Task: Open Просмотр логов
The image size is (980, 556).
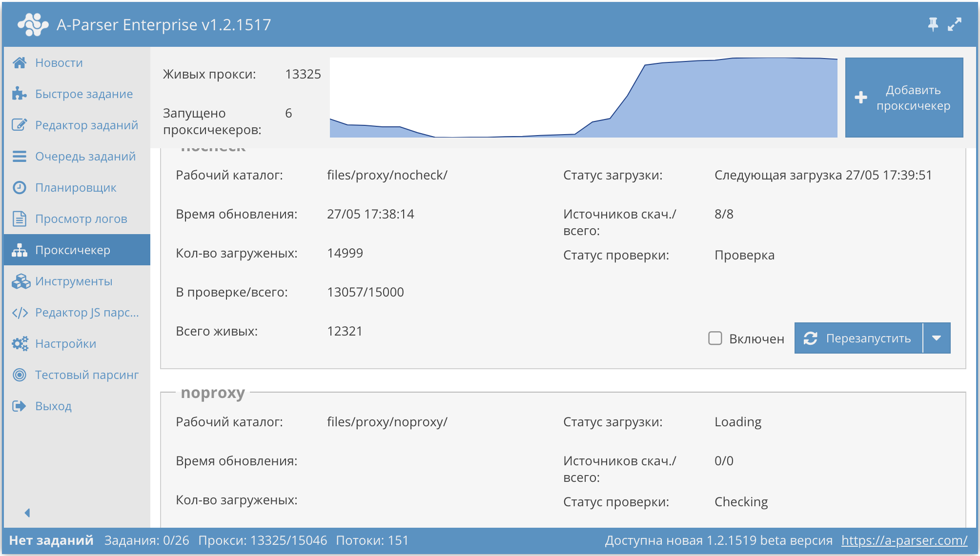Action: pos(81,218)
